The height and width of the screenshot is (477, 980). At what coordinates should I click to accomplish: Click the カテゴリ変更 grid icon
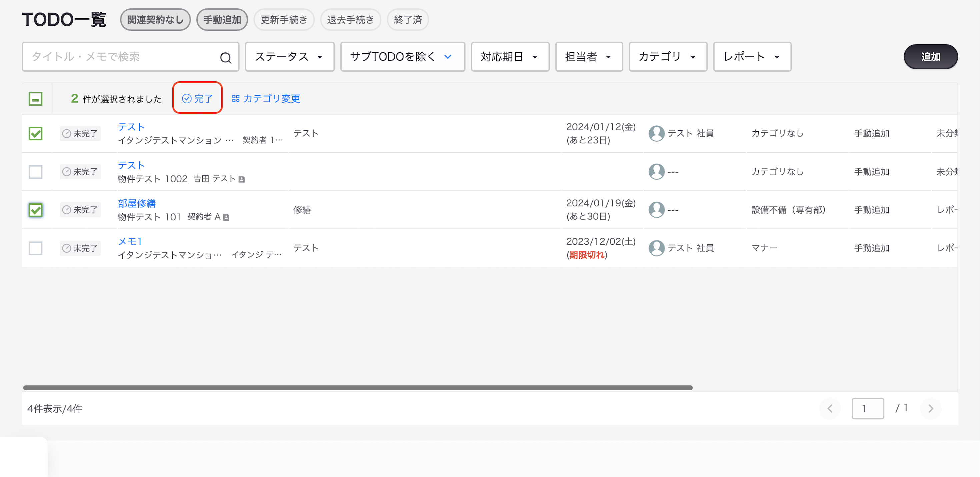[235, 99]
